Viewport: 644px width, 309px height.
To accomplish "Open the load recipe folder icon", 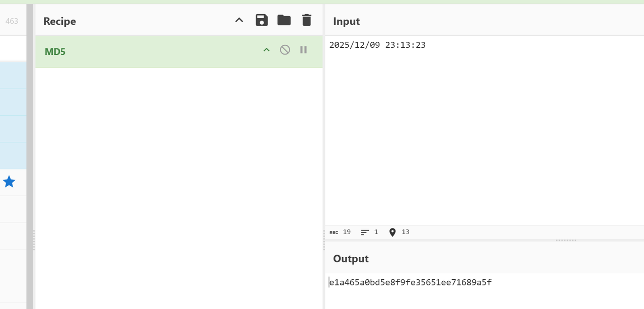I will (x=284, y=20).
